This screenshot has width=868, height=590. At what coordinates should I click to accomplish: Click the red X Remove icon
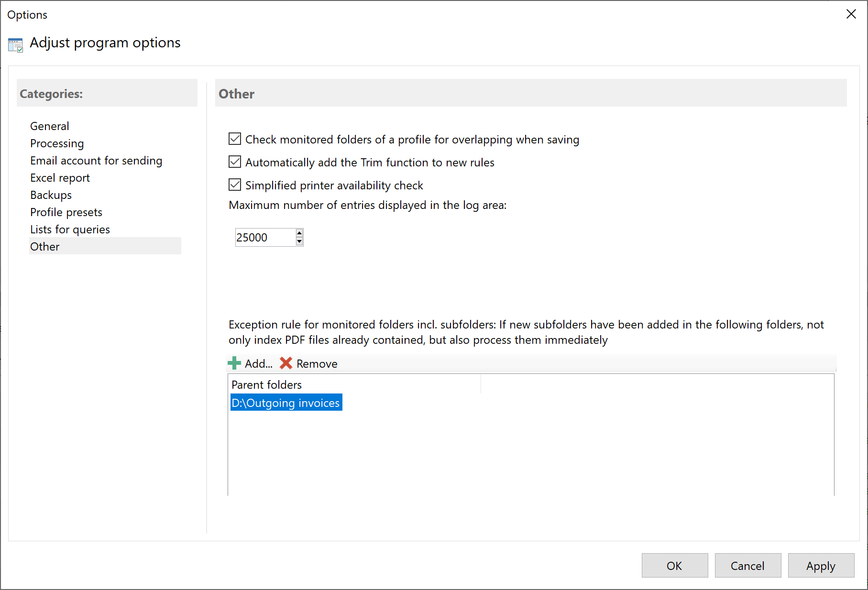pos(286,363)
